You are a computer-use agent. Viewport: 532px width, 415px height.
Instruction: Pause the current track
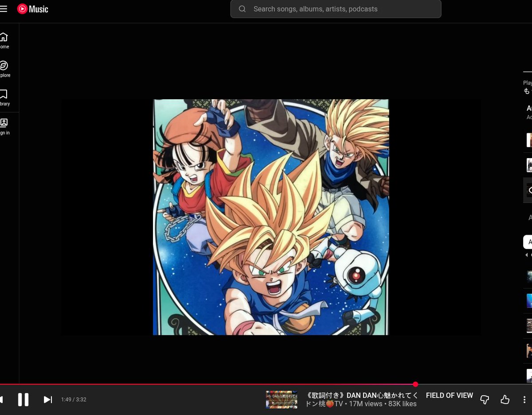tap(23, 399)
